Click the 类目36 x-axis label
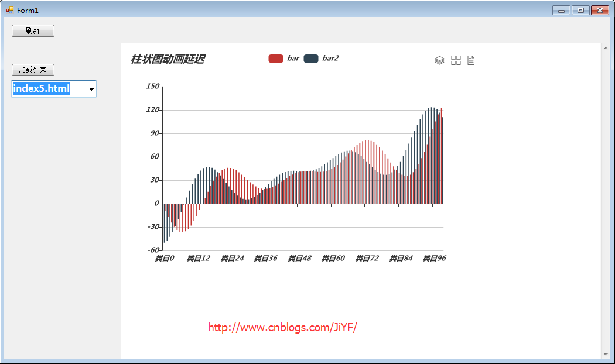 (266, 258)
